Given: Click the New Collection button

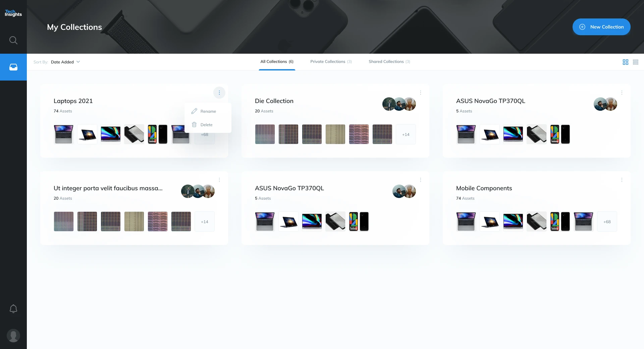Looking at the screenshot, I should 601,27.
